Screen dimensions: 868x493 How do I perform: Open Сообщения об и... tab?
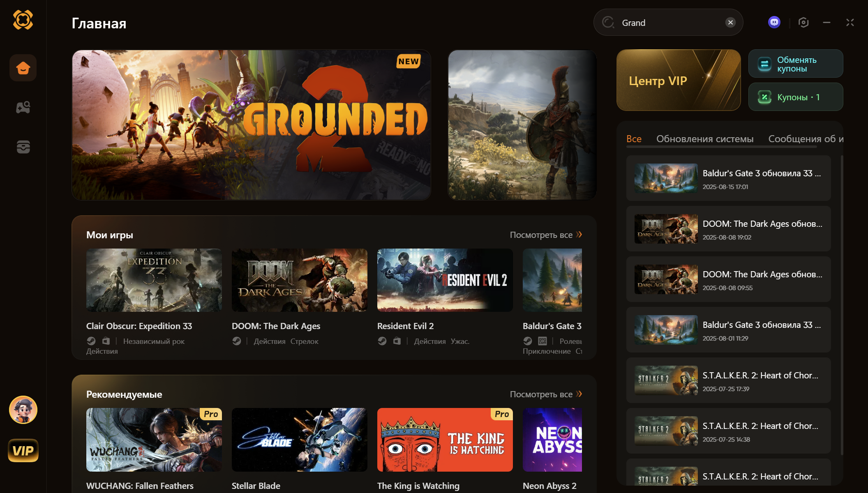click(806, 139)
